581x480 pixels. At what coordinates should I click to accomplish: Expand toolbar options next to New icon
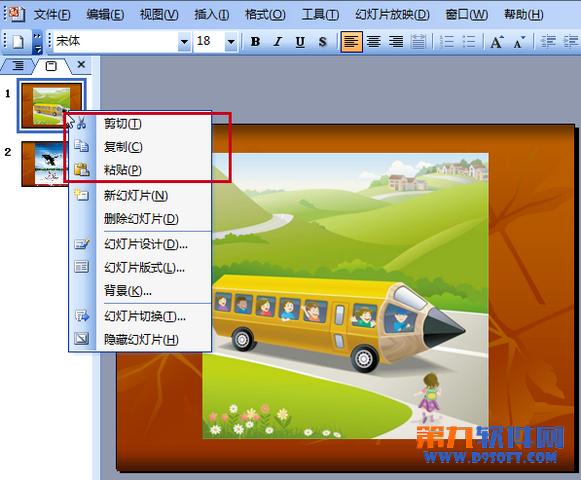[x=37, y=43]
